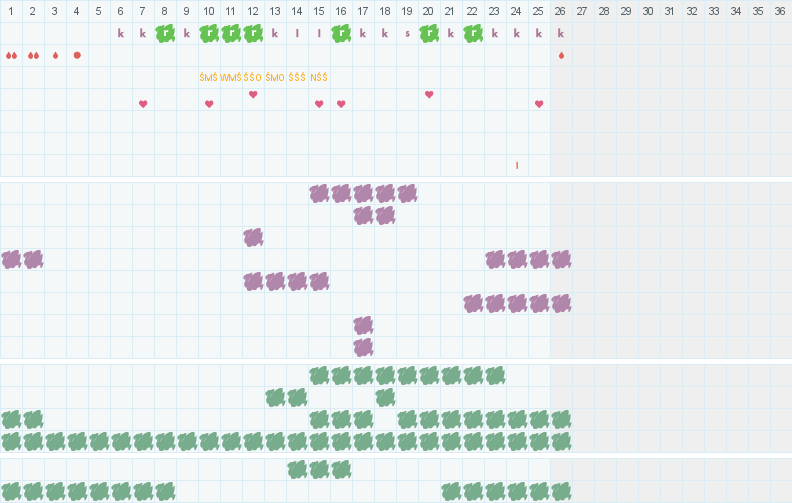Image resolution: width=792 pixels, height=503 pixels.
Task: Click the orange 'ŚMŚ' code on day 10
Action: (x=209, y=77)
